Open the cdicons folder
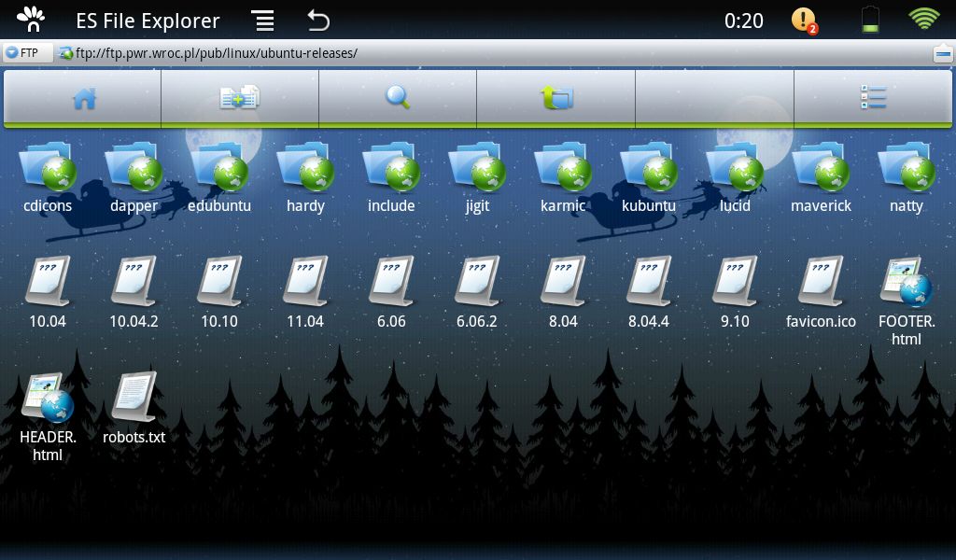The width and height of the screenshot is (956, 560). point(48,177)
